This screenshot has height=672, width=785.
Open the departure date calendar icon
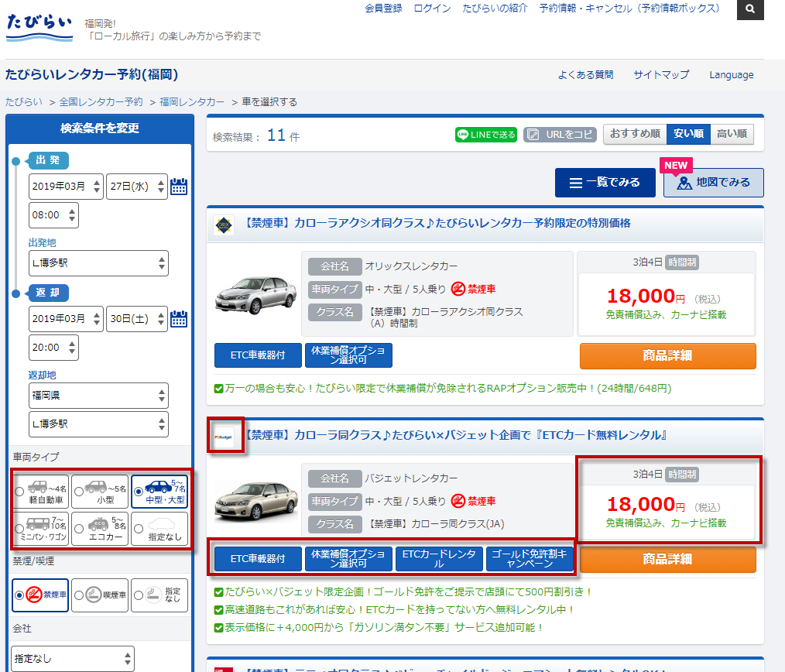(179, 187)
